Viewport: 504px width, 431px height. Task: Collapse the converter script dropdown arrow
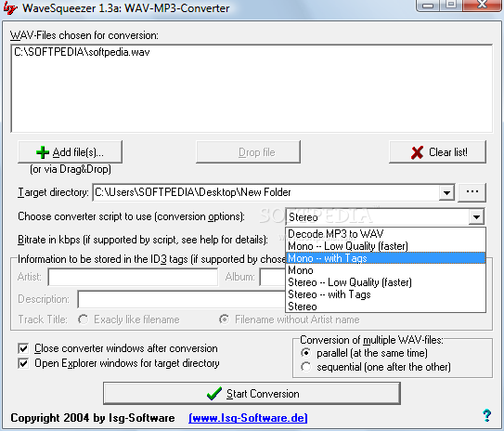click(x=476, y=217)
